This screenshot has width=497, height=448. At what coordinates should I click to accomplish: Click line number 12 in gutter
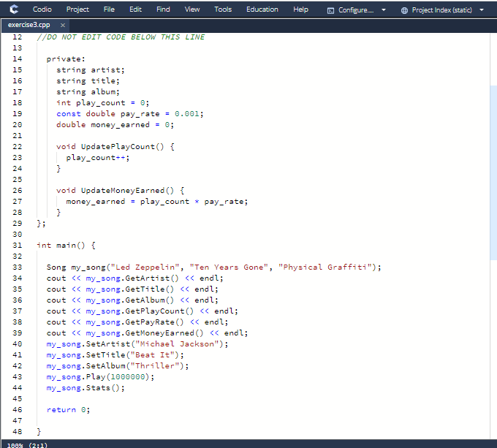pos(17,37)
